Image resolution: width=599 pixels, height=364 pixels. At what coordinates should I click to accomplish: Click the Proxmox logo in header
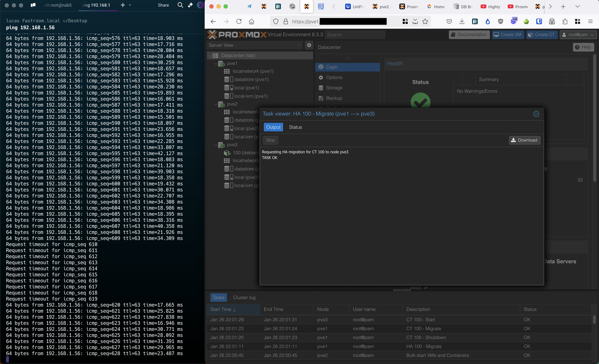(237, 35)
